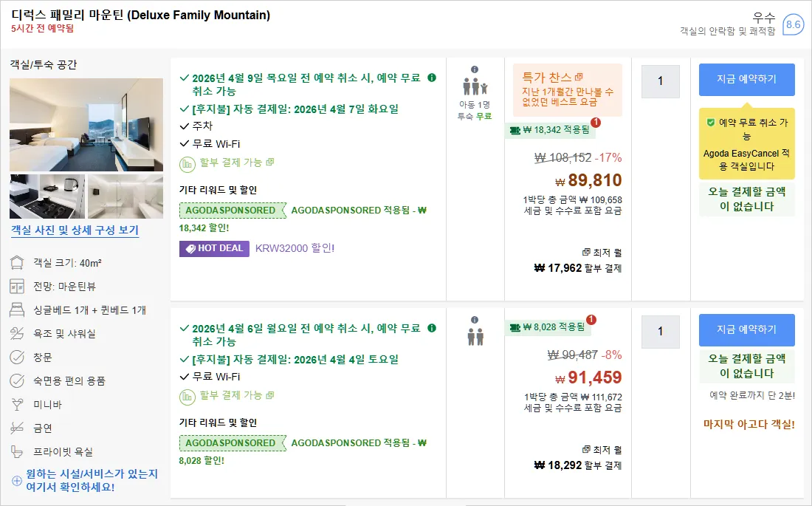Click the ₩89,810 price
Screen dimensions: 812x506
click(x=588, y=180)
